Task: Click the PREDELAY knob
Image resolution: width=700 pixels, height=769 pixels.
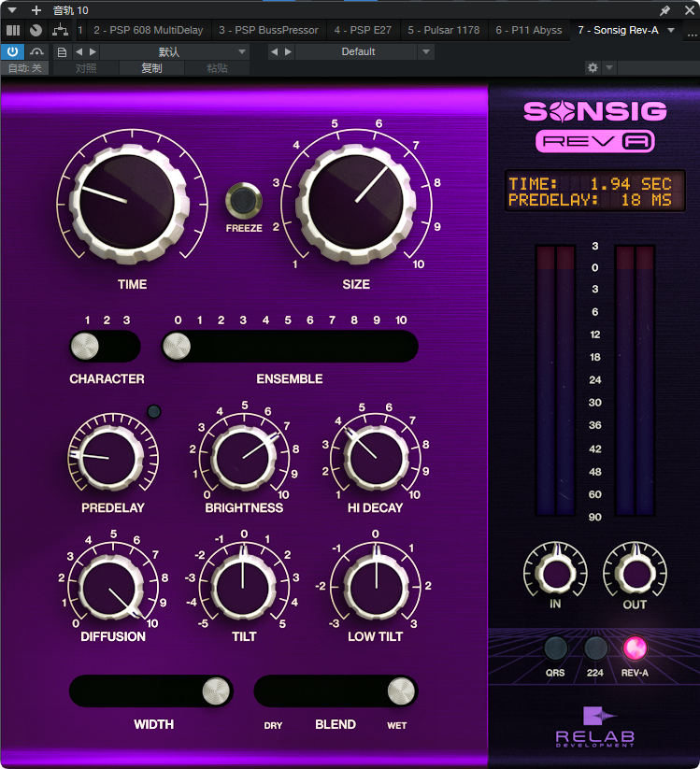Action: click(x=109, y=458)
